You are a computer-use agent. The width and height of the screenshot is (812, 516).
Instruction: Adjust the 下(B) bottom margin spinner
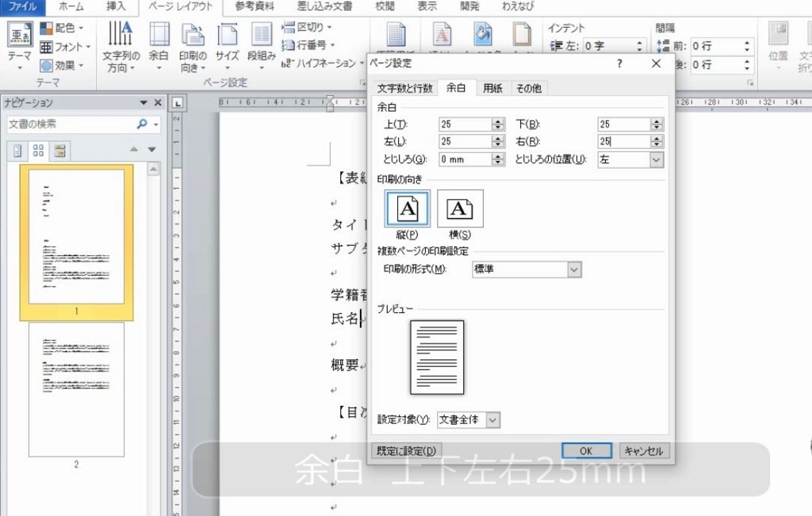click(657, 124)
